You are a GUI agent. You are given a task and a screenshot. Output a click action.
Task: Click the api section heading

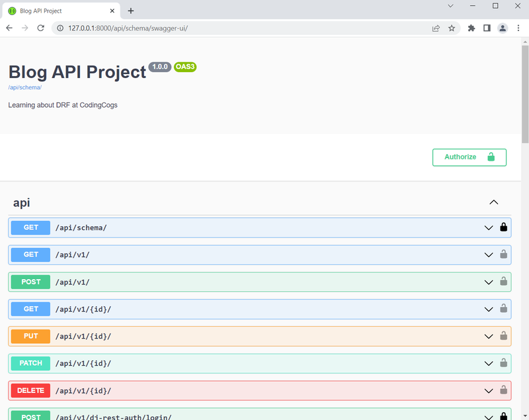[x=22, y=203]
